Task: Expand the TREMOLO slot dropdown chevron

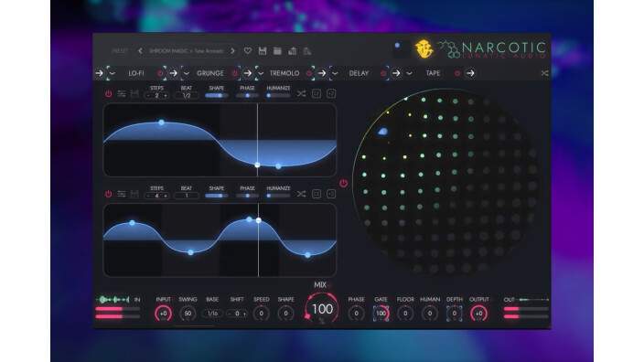Action: [x=261, y=73]
